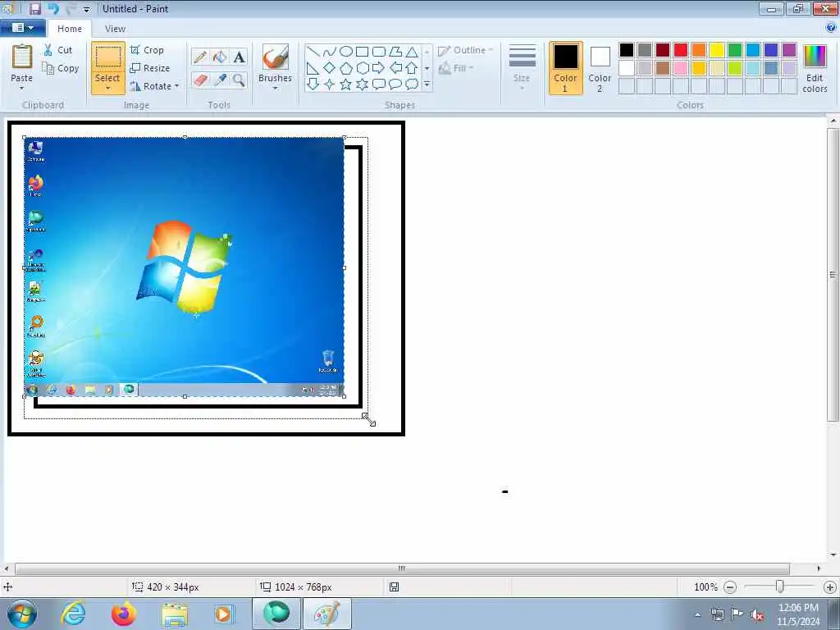Open the Paint application menu button
This screenshot has height=630, width=840.
tap(23, 28)
